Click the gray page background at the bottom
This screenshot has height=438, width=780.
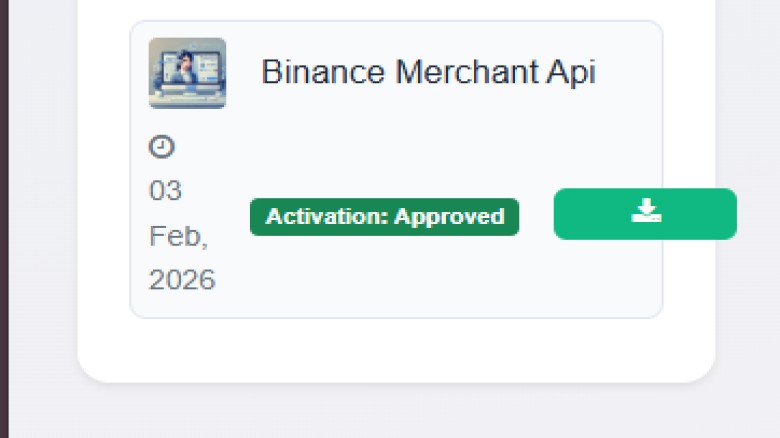[400, 415]
